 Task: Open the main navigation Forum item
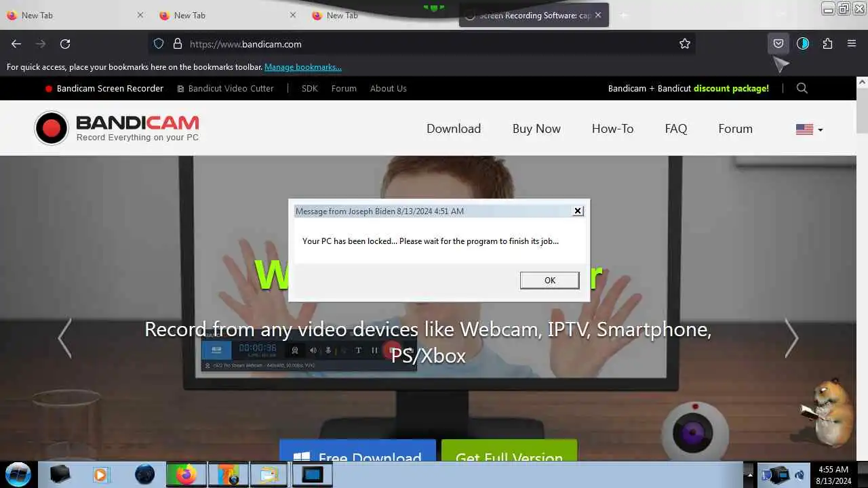735,129
